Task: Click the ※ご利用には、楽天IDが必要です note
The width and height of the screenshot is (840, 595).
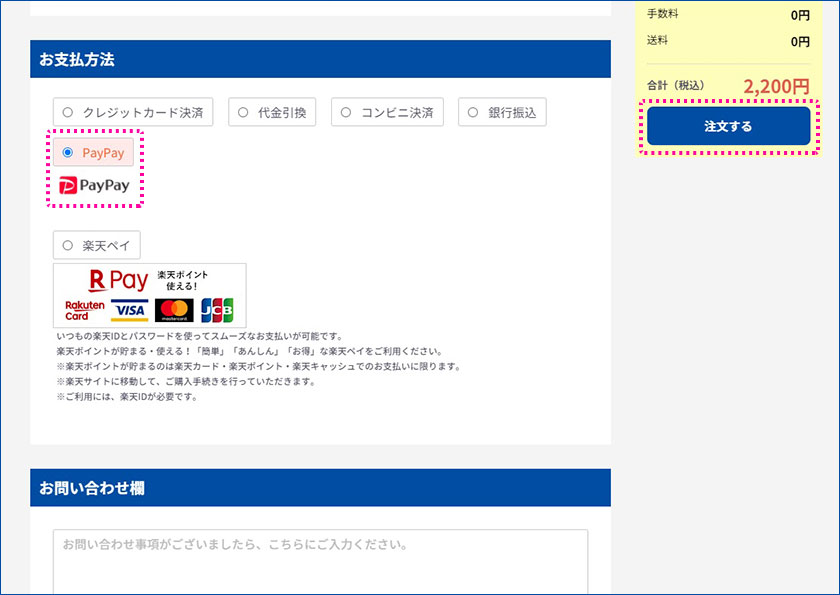Action: tap(127, 397)
